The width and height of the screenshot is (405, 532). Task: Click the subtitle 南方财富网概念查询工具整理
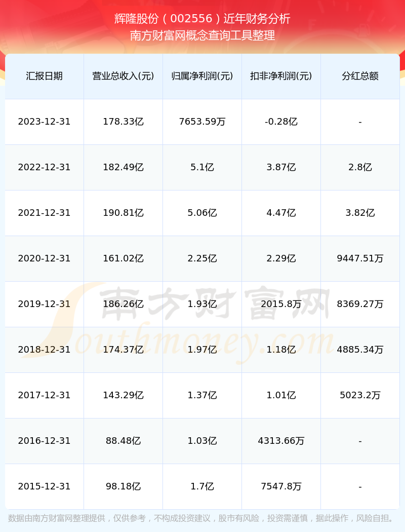pyautogui.click(x=202, y=35)
